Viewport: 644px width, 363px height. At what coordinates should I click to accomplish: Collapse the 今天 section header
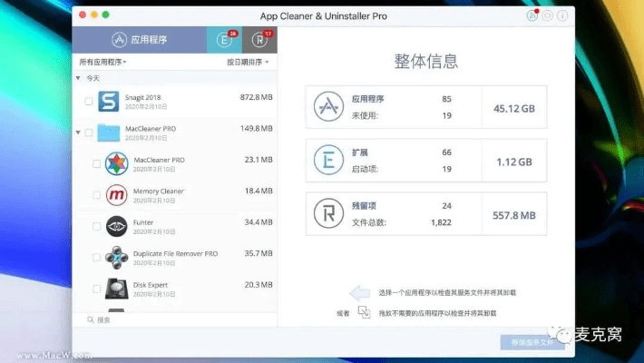click(x=78, y=78)
